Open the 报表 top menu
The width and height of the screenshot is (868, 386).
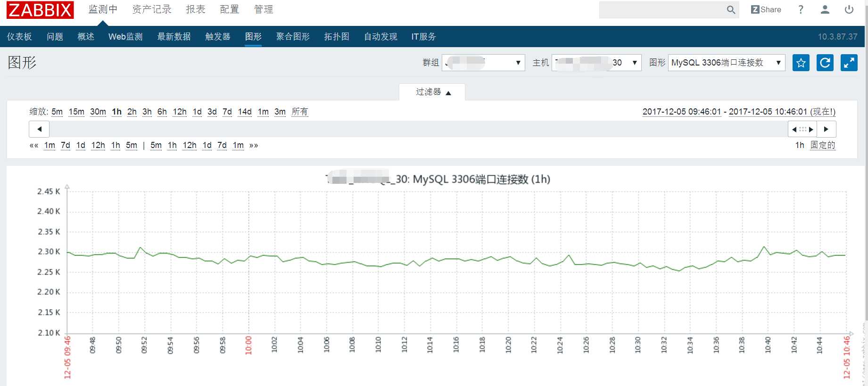(x=196, y=9)
